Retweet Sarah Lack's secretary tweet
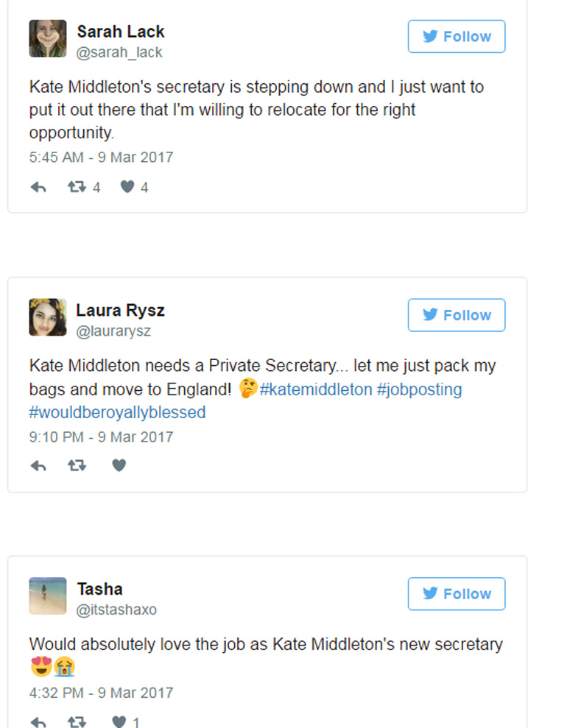 (x=77, y=188)
